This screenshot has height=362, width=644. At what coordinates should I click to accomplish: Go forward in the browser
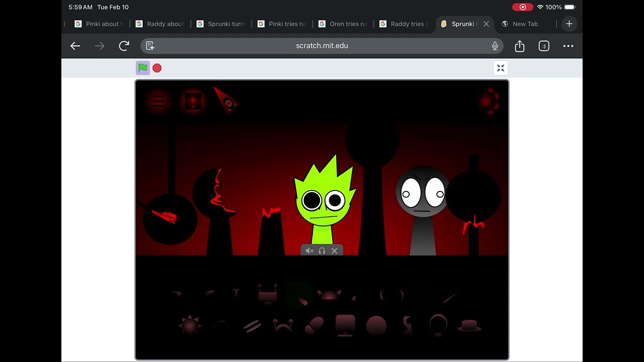click(x=100, y=46)
